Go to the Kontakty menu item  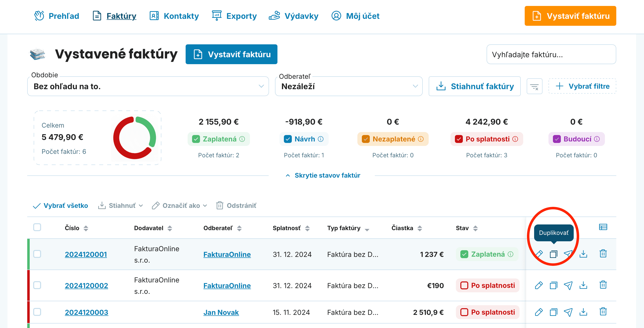[174, 16]
